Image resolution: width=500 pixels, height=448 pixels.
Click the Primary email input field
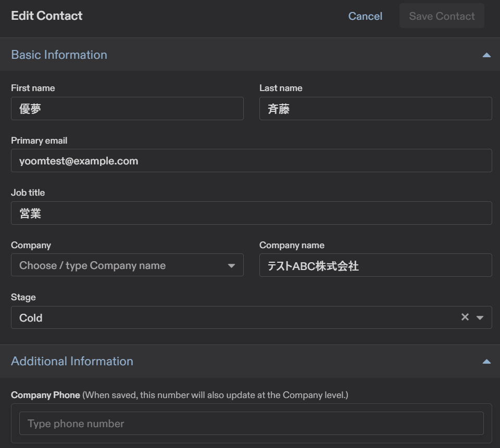click(251, 161)
